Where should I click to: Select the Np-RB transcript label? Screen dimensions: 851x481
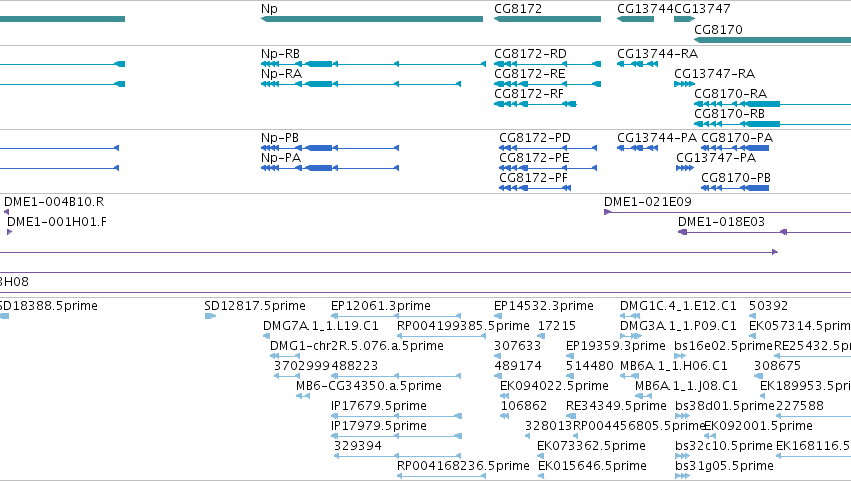280,54
